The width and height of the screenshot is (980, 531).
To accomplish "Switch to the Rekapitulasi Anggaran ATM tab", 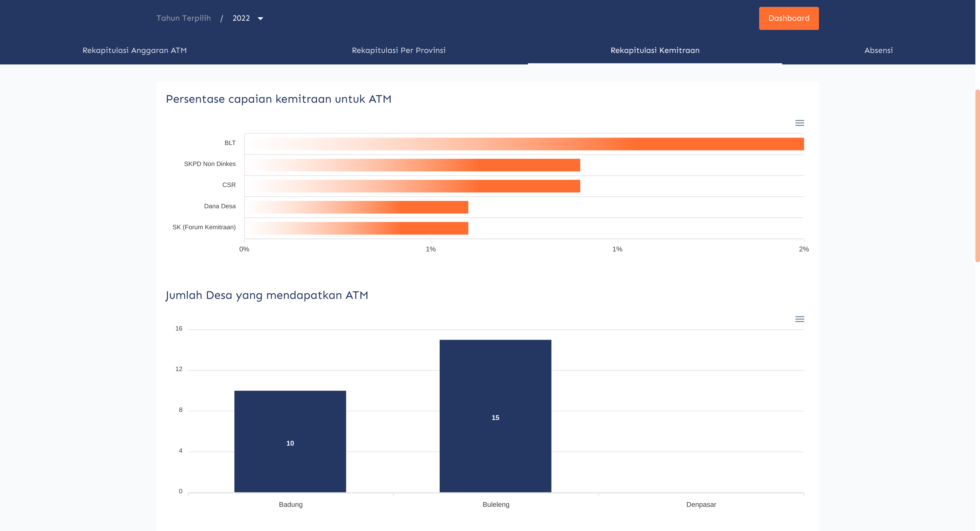I will pyautogui.click(x=135, y=50).
